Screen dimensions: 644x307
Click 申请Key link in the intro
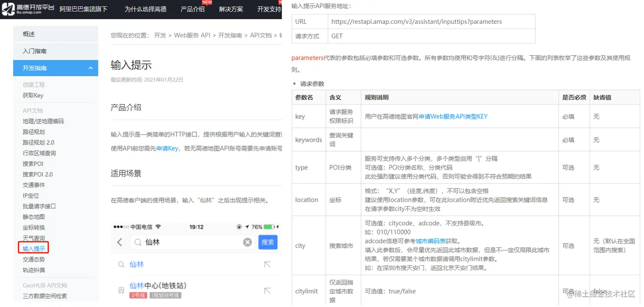pos(167,148)
